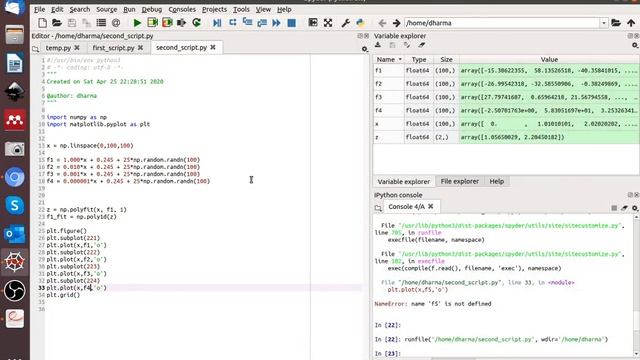
Task: Step over the current debug line
Action: click(233, 23)
